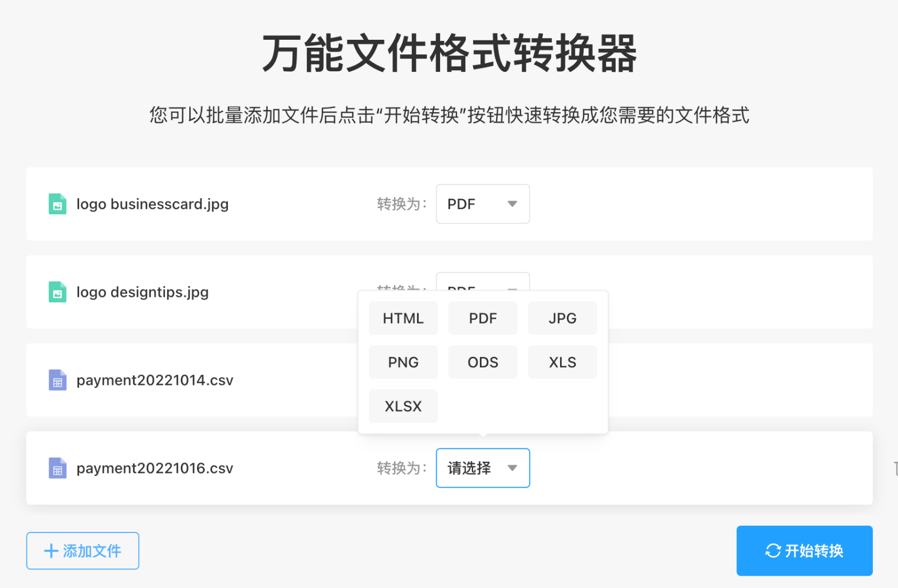The image size is (898, 588).
Task: Click the 添加文件 button to add files
Action: [82, 550]
